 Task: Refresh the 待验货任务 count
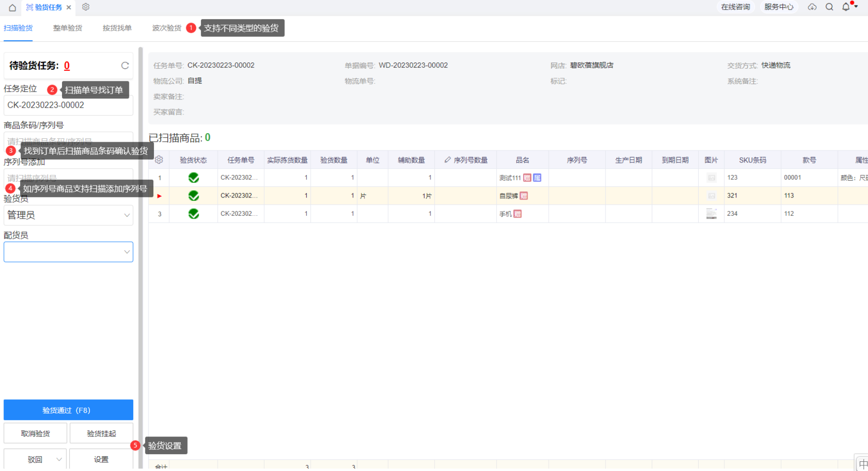(125, 65)
